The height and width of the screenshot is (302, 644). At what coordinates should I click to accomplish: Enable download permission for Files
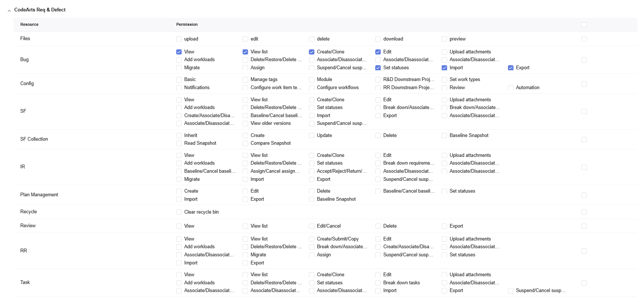[x=378, y=39]
